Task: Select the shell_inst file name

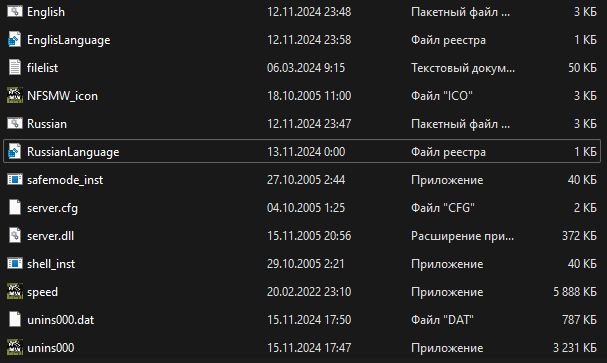Action: point(51,264)
